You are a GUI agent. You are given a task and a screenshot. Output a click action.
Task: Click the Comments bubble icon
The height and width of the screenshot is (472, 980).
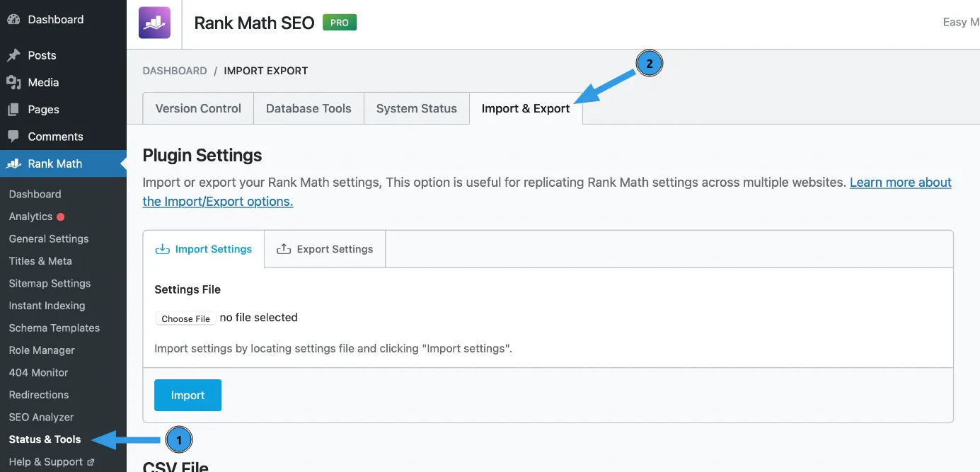click(13, 137)
